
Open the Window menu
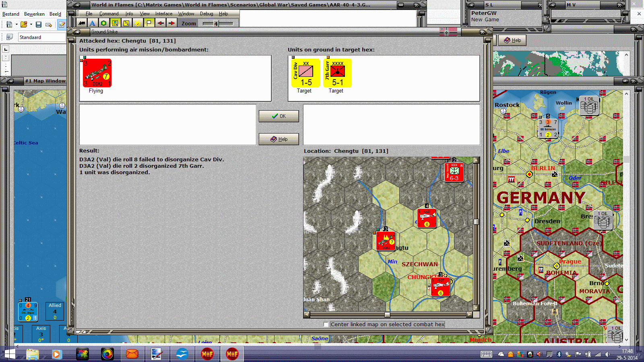(x=186, y=14)
